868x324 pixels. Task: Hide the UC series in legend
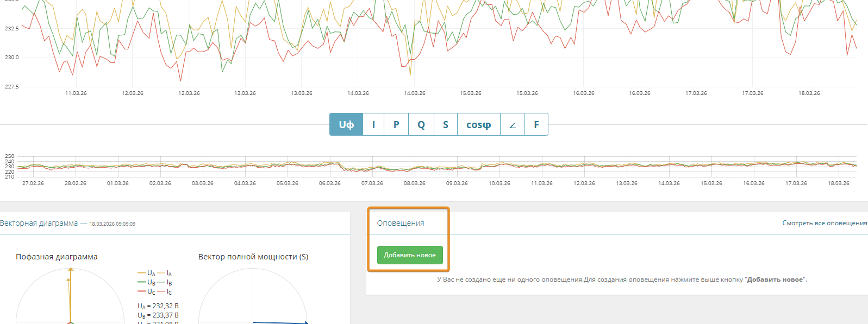(147, 292)
